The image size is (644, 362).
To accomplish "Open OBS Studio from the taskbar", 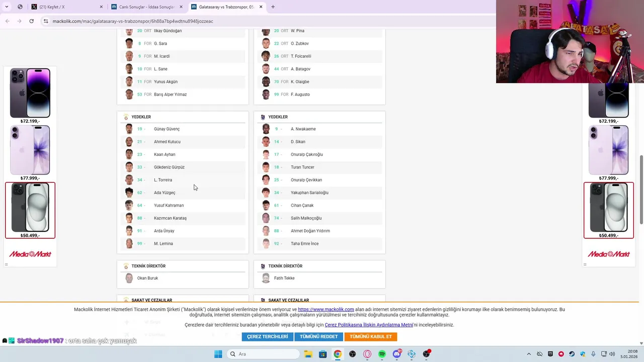I will 352,354.
